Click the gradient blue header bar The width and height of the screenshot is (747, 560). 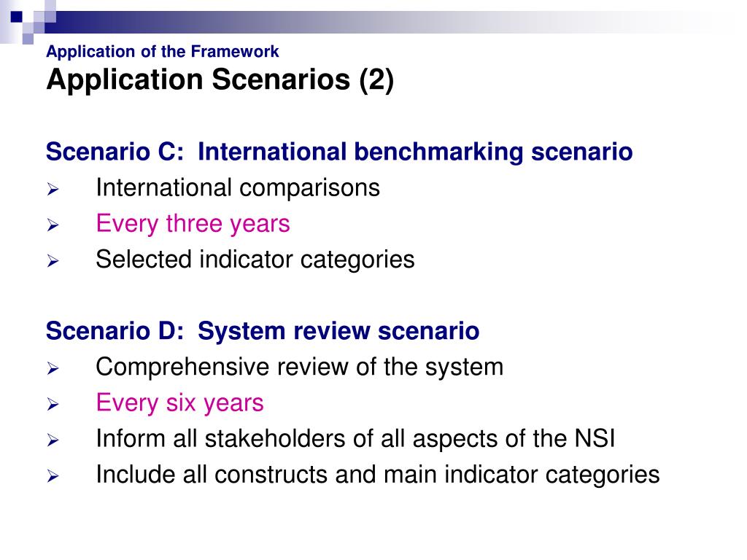coord(381,22)
